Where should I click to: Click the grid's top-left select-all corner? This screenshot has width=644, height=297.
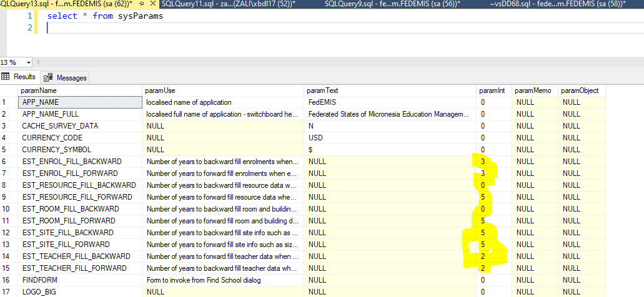pos(8,90)
